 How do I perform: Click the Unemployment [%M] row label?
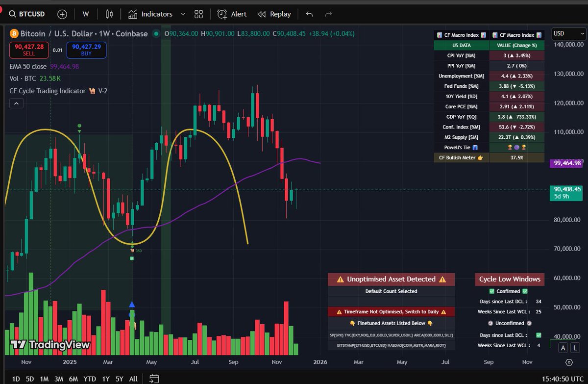462,76
